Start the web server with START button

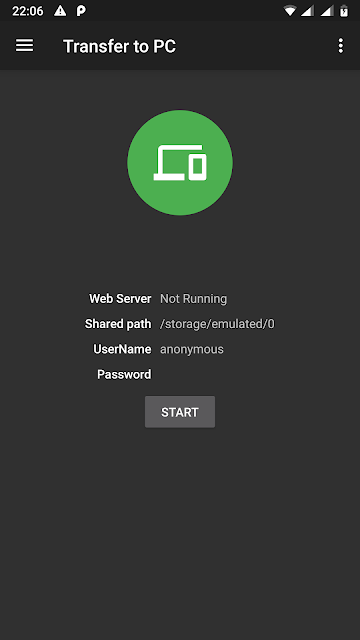pos(180,412)
